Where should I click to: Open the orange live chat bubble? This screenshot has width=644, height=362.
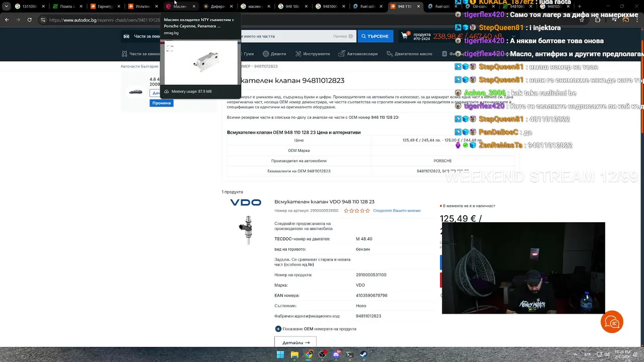[612, 322]
